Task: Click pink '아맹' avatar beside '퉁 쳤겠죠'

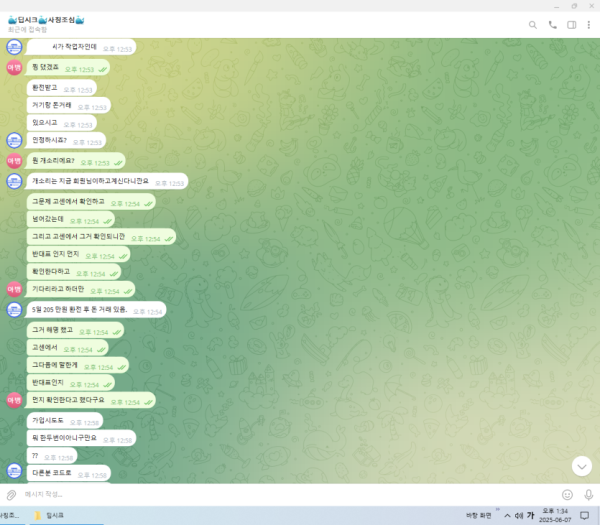Action: [x=15, y=68]
